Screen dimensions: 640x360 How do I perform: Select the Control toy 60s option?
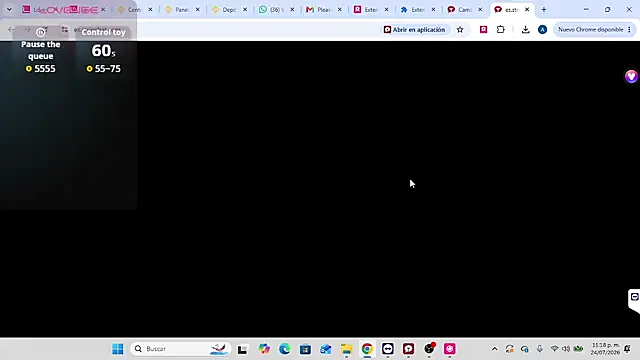pos(103,51)
